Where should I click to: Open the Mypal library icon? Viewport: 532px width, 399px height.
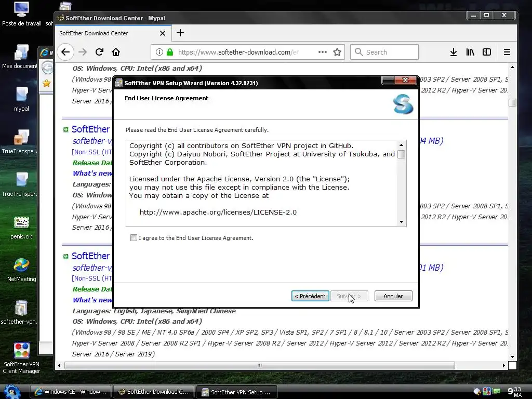coord(470,52)
